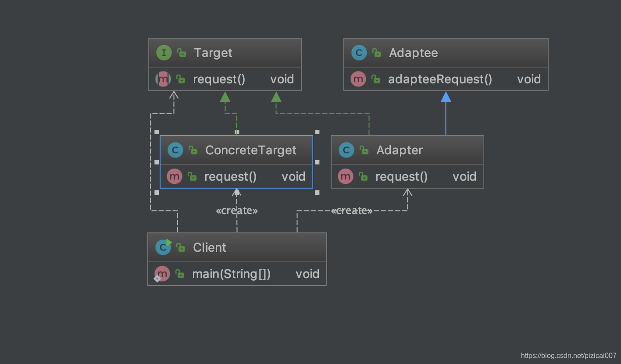
Task: Click the public lock icon next to ConcreteTarget title
Action: (x=193, y=150)
